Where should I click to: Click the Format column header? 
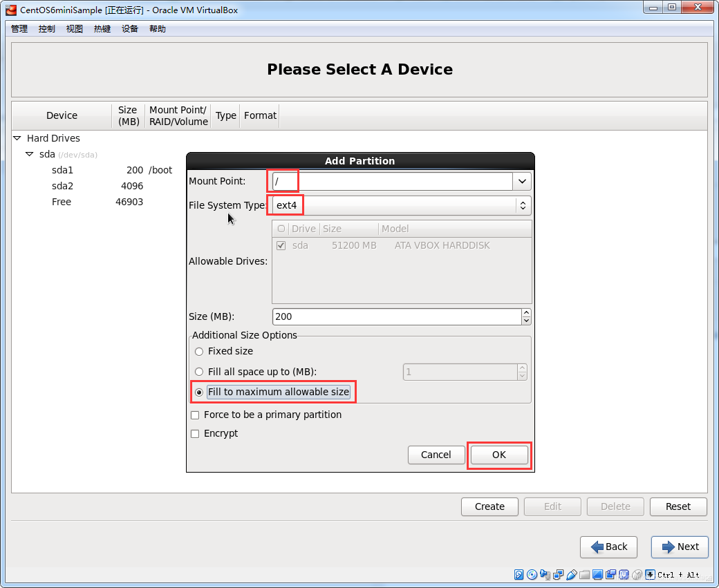pos(260,115)
